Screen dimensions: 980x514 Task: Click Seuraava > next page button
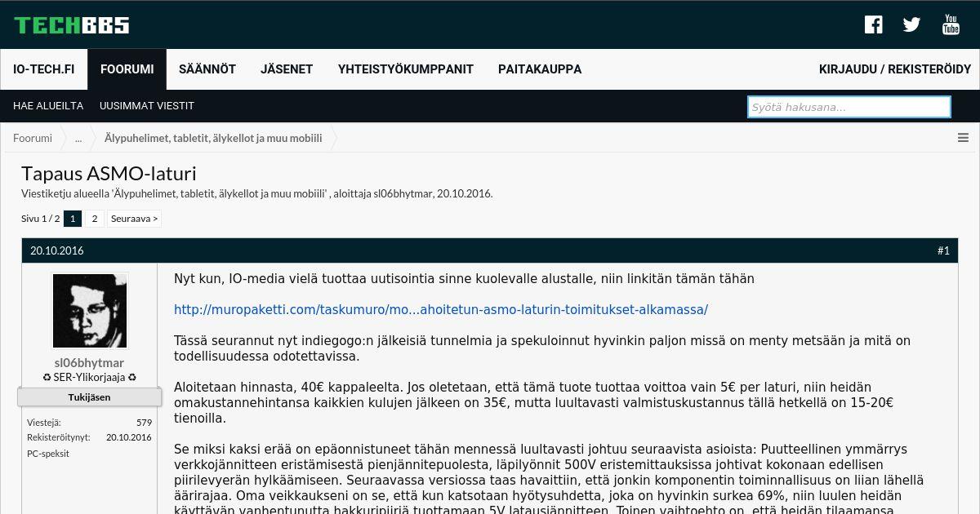pos(135,219)
